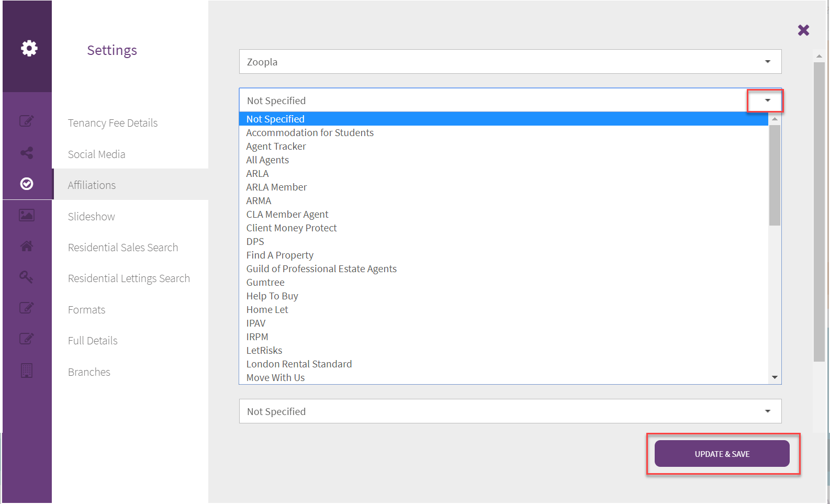
Task: Click the dropdown list scroll up arrow
Action: tap(775, 119)
